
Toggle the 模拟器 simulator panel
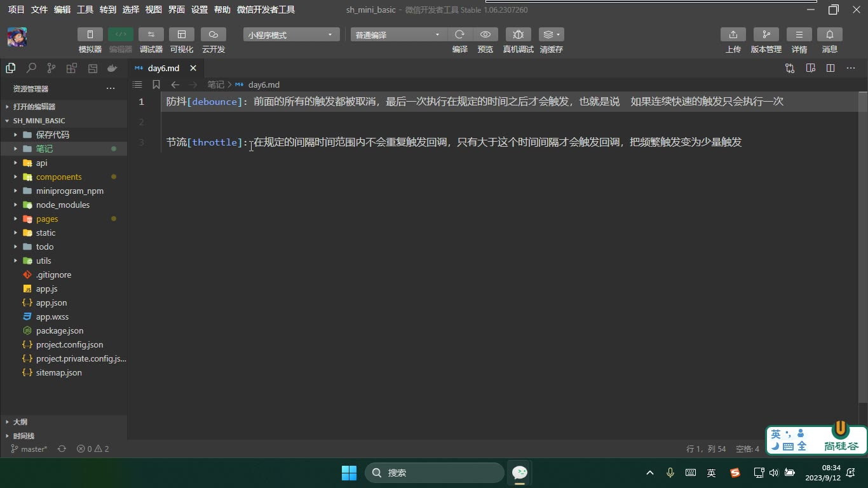[90, 34]
